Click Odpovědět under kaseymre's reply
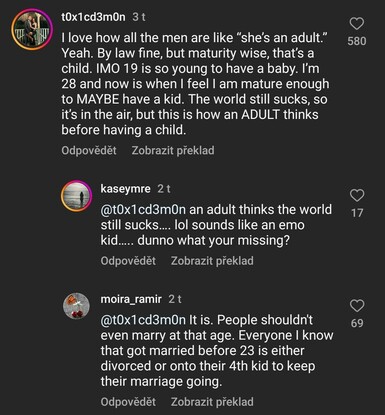The height and width of the screenshot is (415, 385). click(x=128, y=261)
